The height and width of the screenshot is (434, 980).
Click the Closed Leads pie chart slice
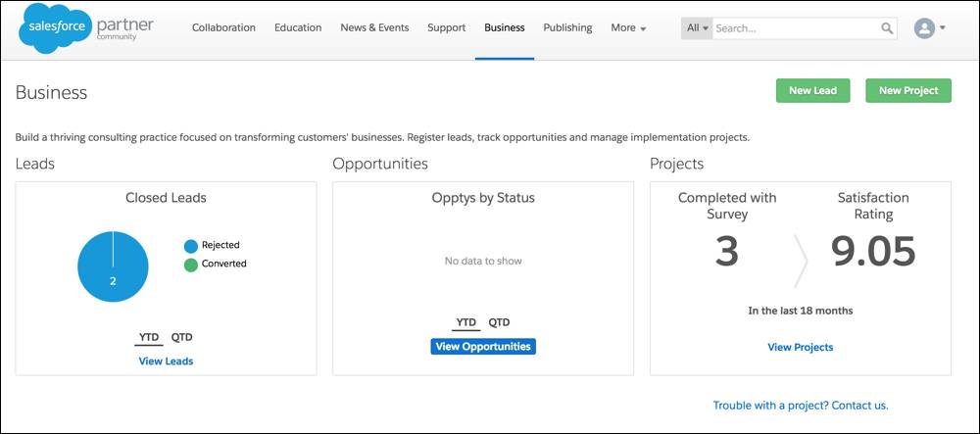(113, 266)
